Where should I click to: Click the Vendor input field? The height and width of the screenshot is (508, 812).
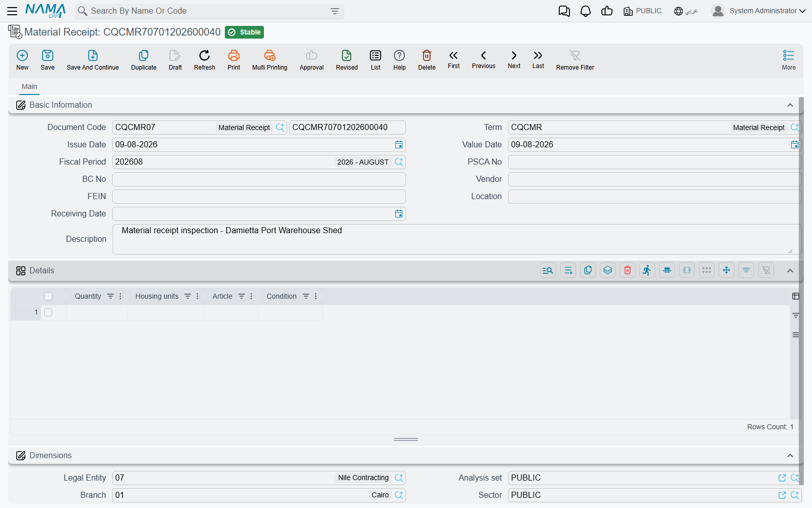(655, 179)
